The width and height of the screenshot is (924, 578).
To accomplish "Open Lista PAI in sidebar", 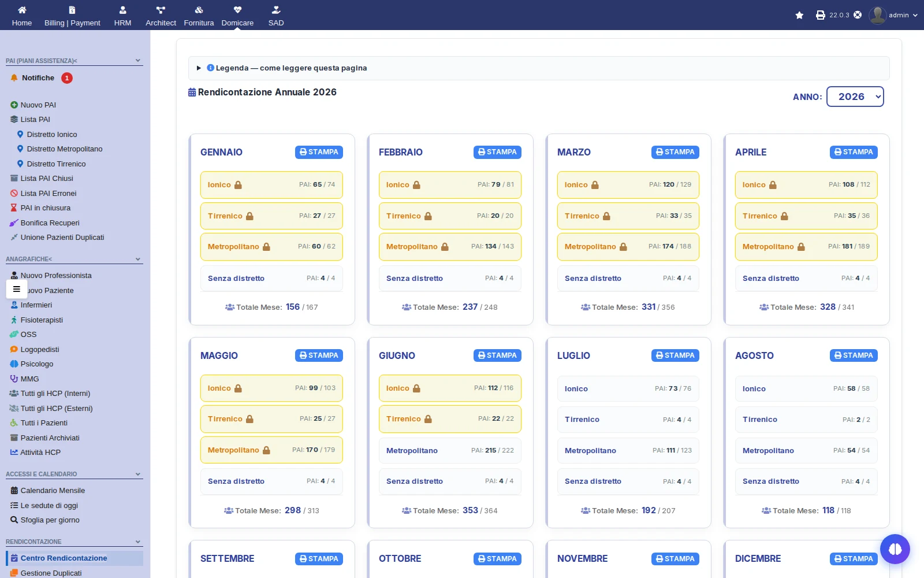I will point(35,120).
